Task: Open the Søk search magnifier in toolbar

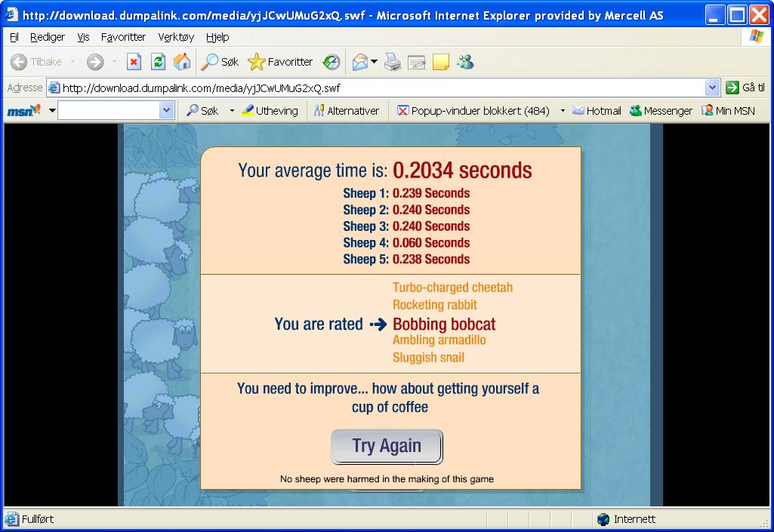Action: [x=220, y=62]
